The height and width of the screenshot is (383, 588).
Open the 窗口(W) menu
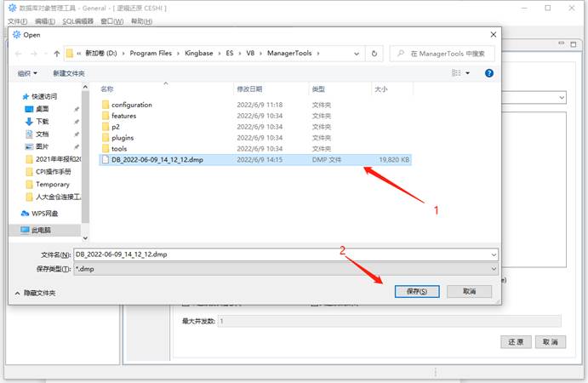[x=112, y=21]
